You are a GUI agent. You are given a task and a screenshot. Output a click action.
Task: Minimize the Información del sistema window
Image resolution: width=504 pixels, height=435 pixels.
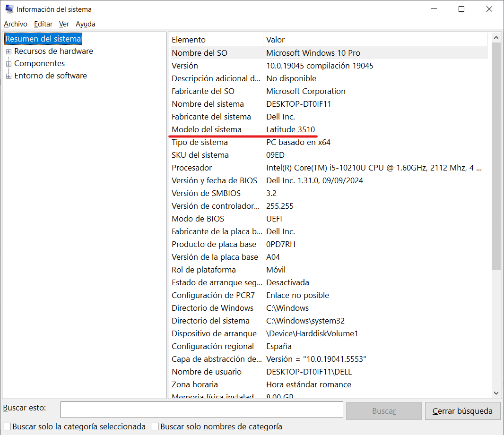coord(434,9)
